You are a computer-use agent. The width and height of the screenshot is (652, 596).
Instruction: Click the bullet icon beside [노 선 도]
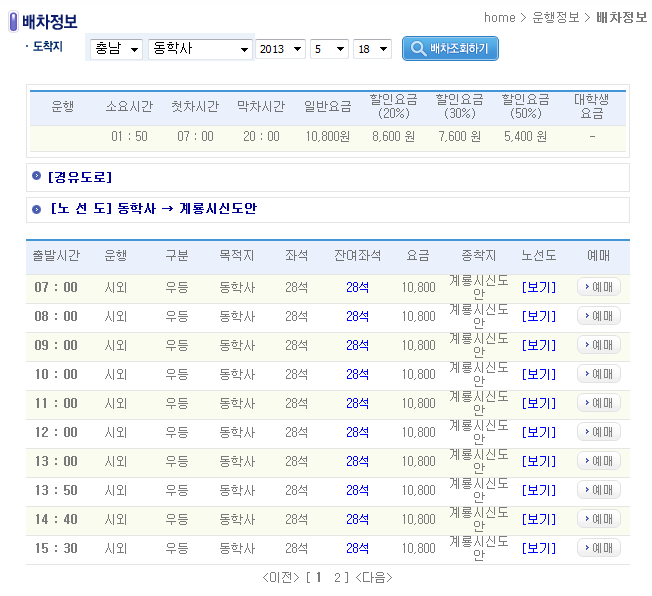click(37, 209)
